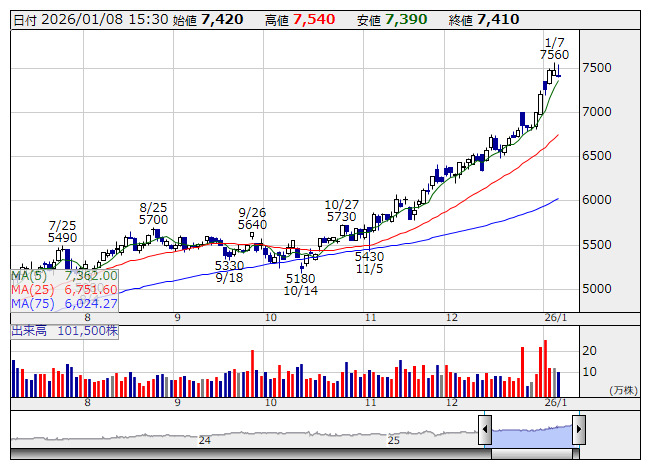Click the 7/25 5490 peak label

pyautogui.click(x=62, y=231)
